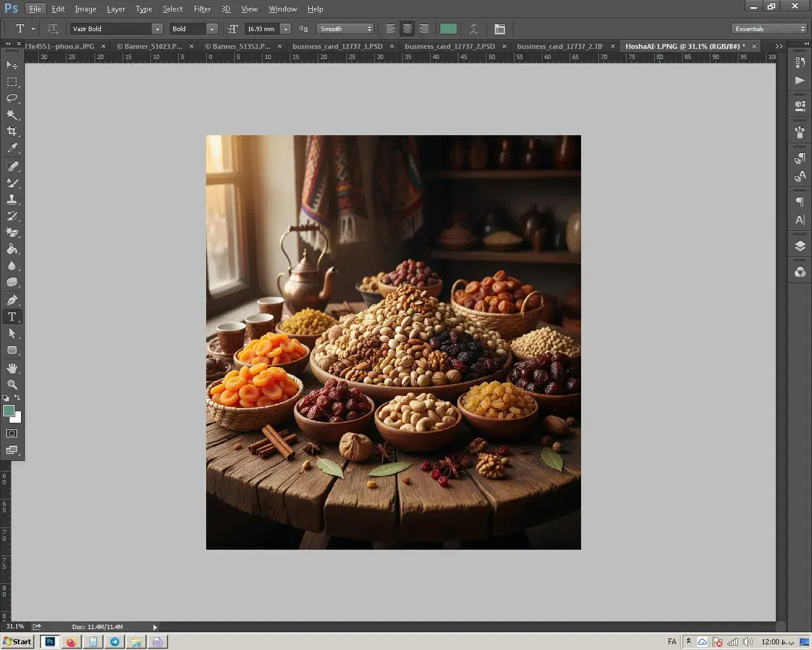Image resolution: width=812 pixels, height=650 pixels.
Task: Select the Clone Stamp tool
Action: (12, 199)
